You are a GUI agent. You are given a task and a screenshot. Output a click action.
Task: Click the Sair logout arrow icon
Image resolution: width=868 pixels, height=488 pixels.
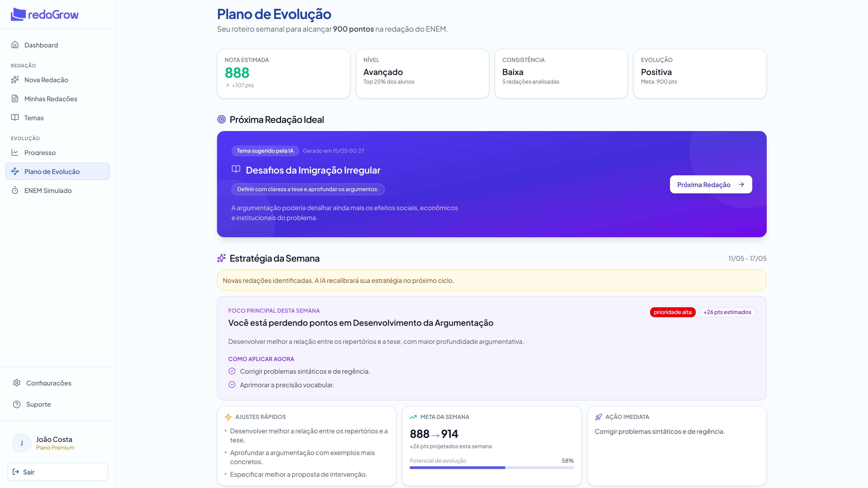pyautogui.click(x=16, y=472)
